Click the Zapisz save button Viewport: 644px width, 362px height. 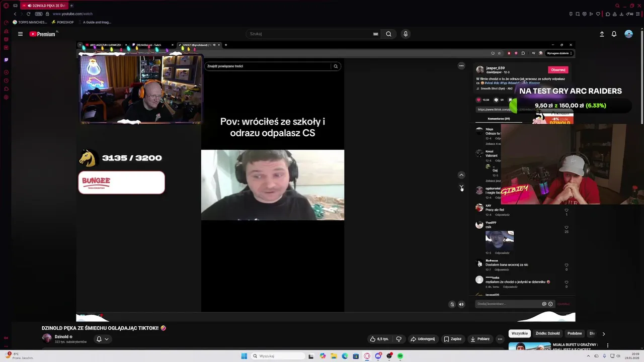(452, 339)
